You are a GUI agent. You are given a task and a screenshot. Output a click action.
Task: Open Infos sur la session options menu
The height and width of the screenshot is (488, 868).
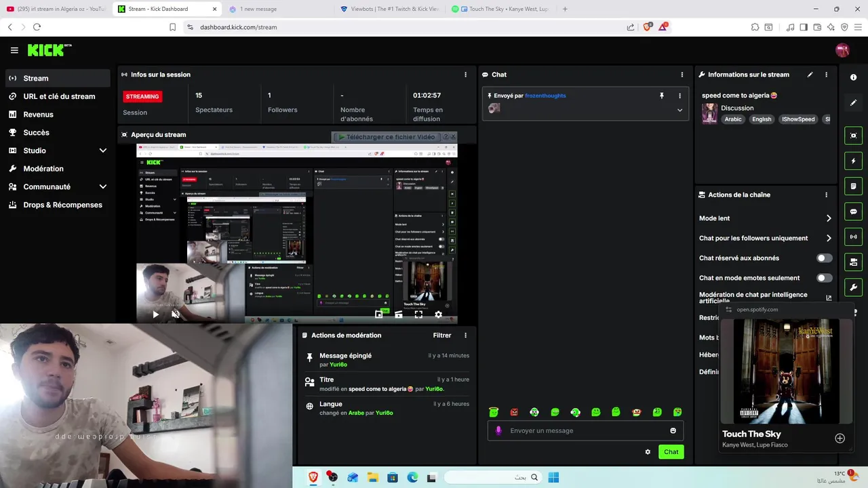465,75
